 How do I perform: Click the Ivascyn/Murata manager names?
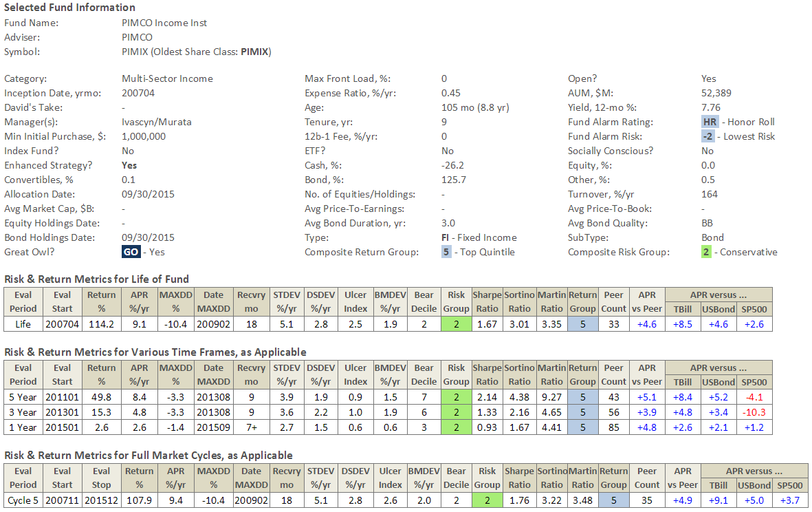click(x=157, y=122)
